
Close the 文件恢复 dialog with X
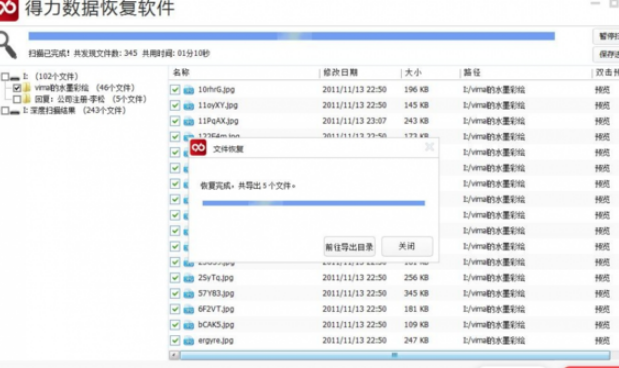(430, 147)
